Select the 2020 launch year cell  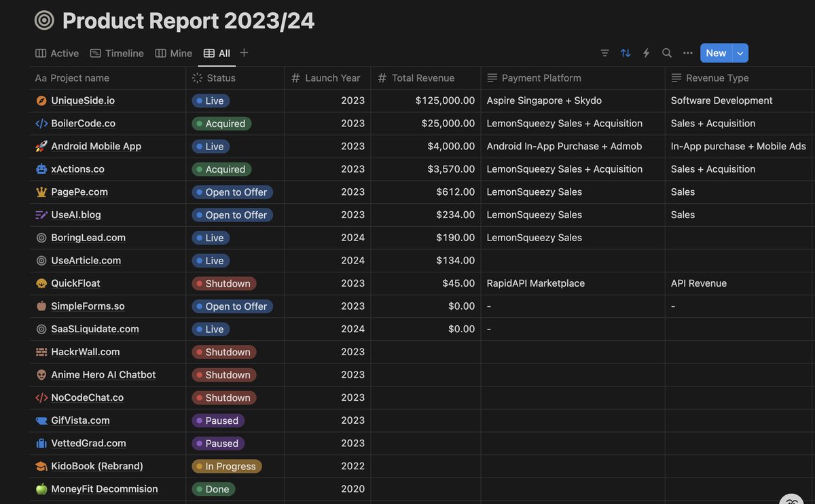click(327, 489)
